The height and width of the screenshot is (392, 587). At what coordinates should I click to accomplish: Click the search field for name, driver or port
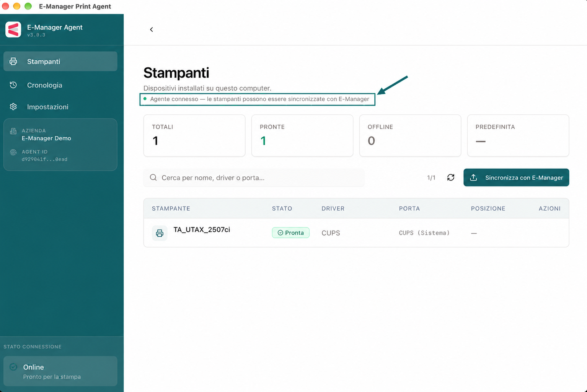[254, 177]
